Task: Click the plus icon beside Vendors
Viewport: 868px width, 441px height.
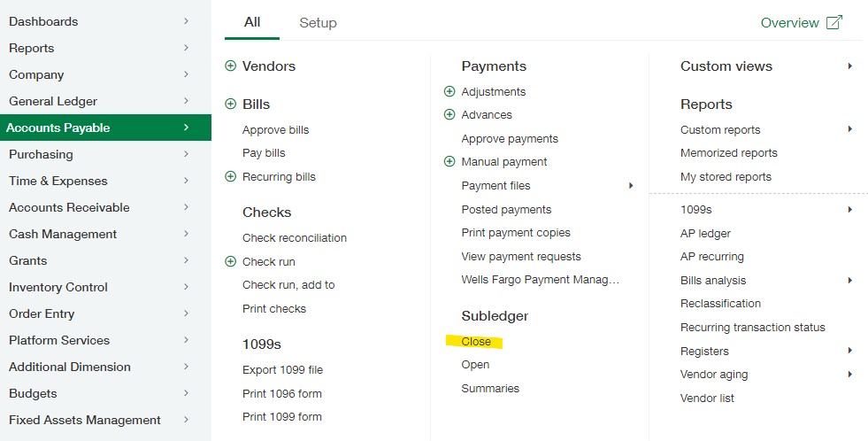Action: tap(231, 66)
